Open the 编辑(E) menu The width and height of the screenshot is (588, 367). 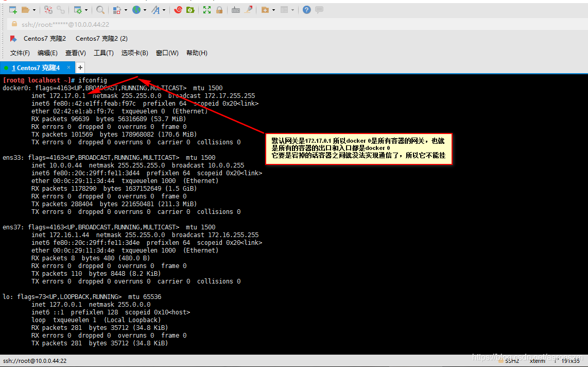[47, 53]
